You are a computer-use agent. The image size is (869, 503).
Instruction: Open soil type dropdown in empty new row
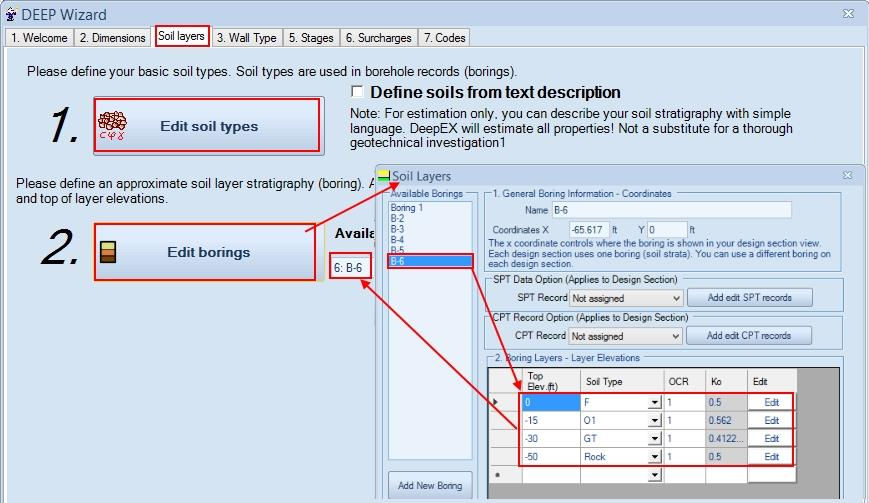(x=655, y=475)
